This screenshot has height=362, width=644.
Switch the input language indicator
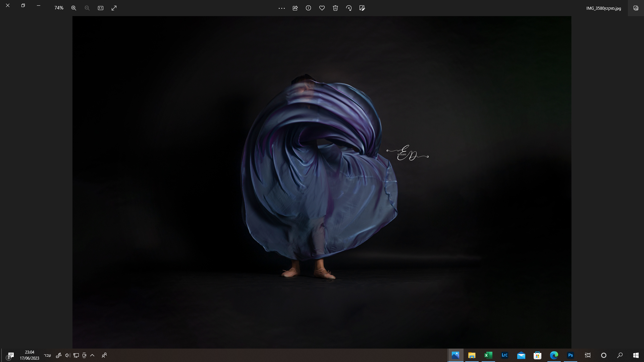click(48, 355)
